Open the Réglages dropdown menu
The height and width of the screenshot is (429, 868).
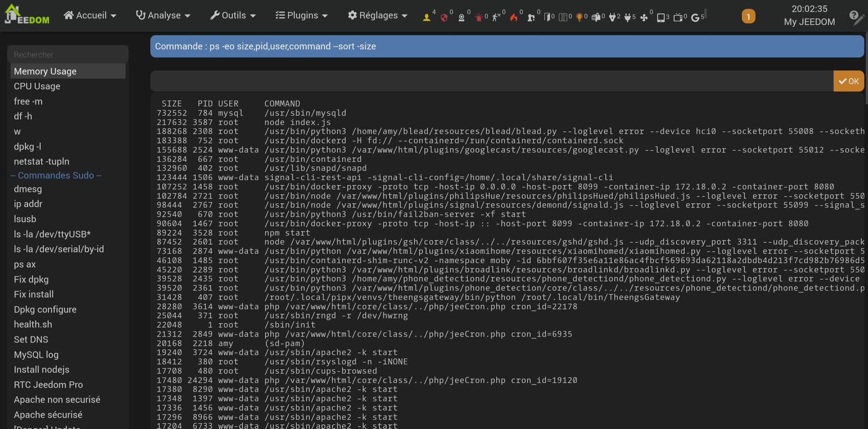click(377, 15)
